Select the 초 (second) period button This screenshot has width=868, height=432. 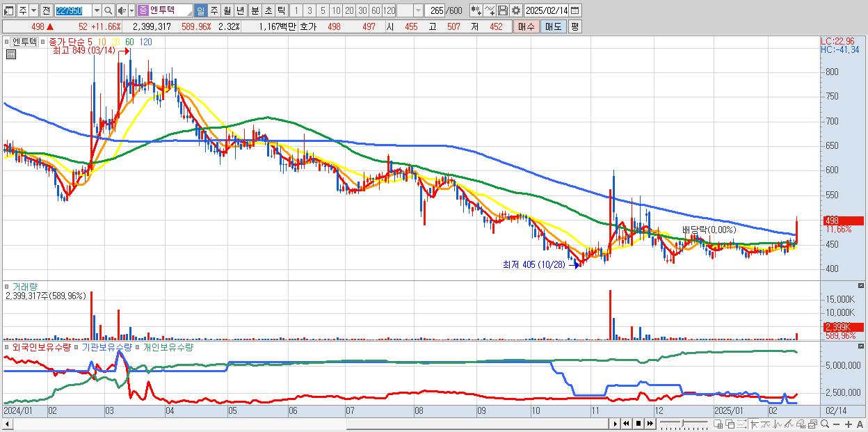[268, 10]
